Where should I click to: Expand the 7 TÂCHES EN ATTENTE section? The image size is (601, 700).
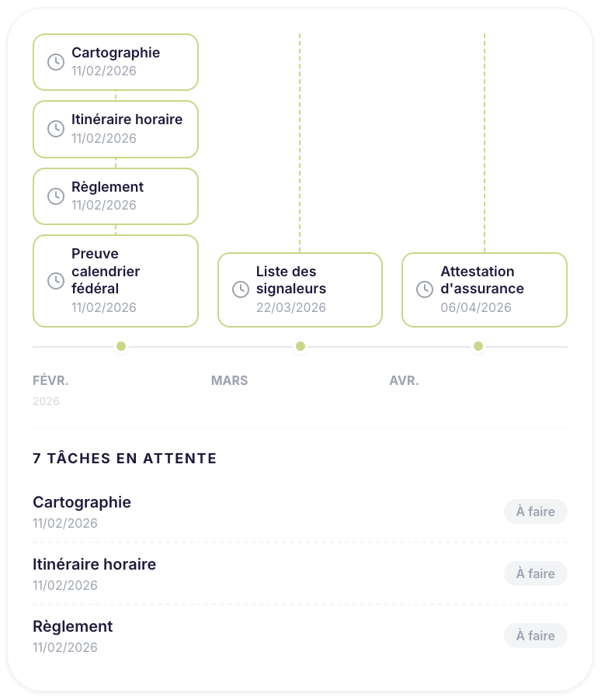coord(124,459)
